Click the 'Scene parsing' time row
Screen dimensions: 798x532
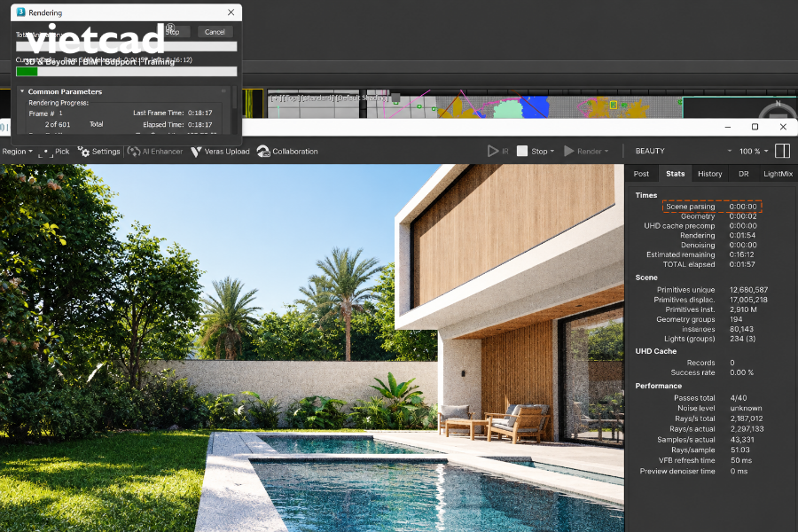[711, 207]
